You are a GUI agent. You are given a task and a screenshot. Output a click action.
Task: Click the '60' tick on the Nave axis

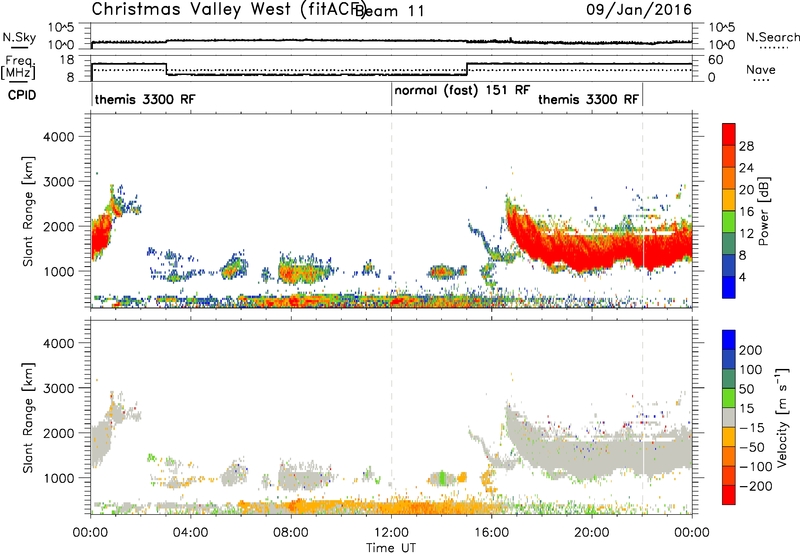(x=716, y=60)
